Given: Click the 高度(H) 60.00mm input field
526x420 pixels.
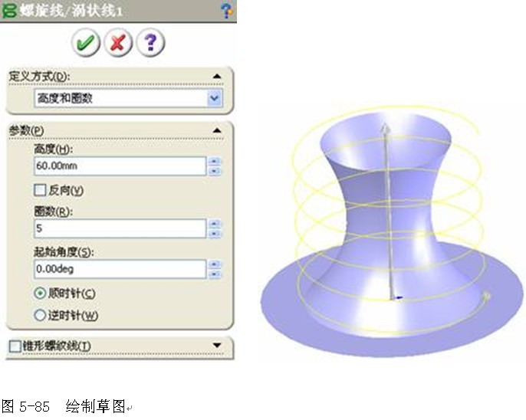Looking at the screenshot, I should 120,166.
